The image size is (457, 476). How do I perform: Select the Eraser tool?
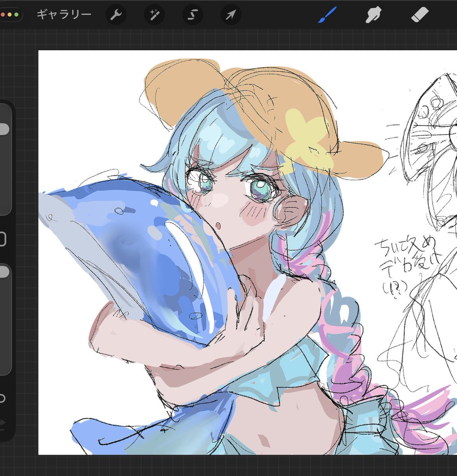click(x=420, y=15)
